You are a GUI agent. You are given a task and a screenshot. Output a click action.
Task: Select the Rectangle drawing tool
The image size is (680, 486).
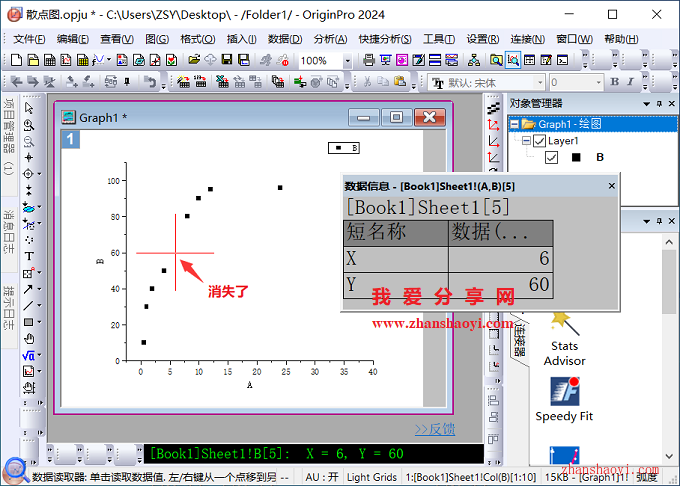tap(28, 322)
